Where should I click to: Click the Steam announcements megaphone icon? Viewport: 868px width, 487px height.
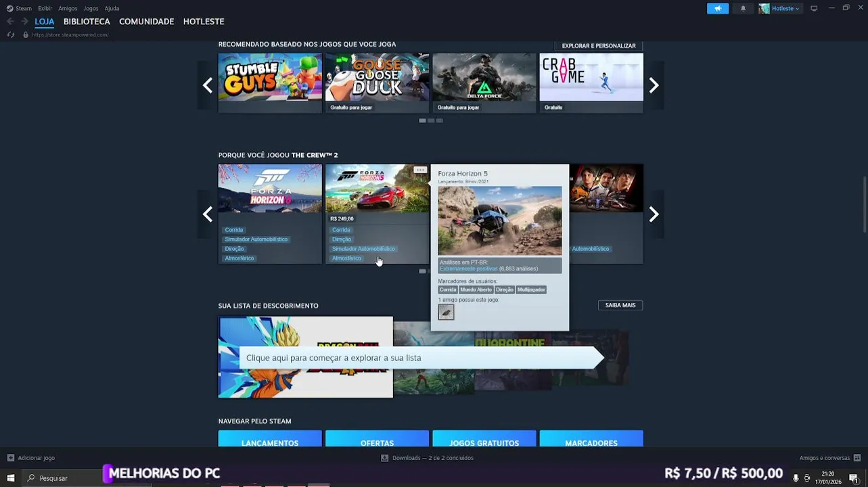pos(718,8)
